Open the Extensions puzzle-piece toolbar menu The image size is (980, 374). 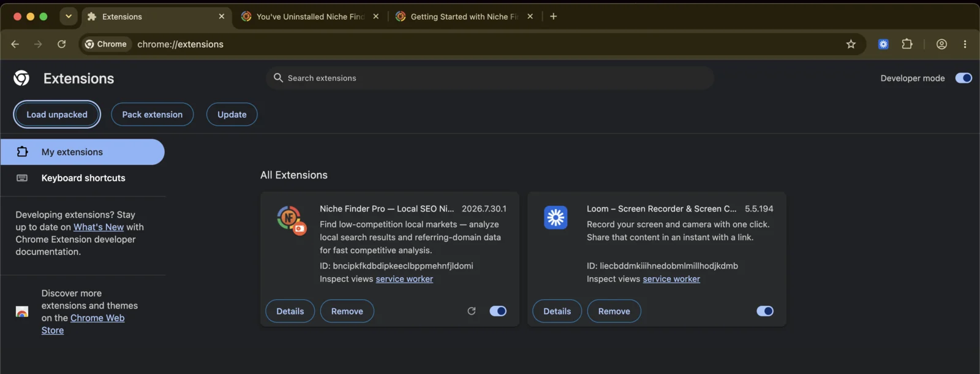point(907,44)
